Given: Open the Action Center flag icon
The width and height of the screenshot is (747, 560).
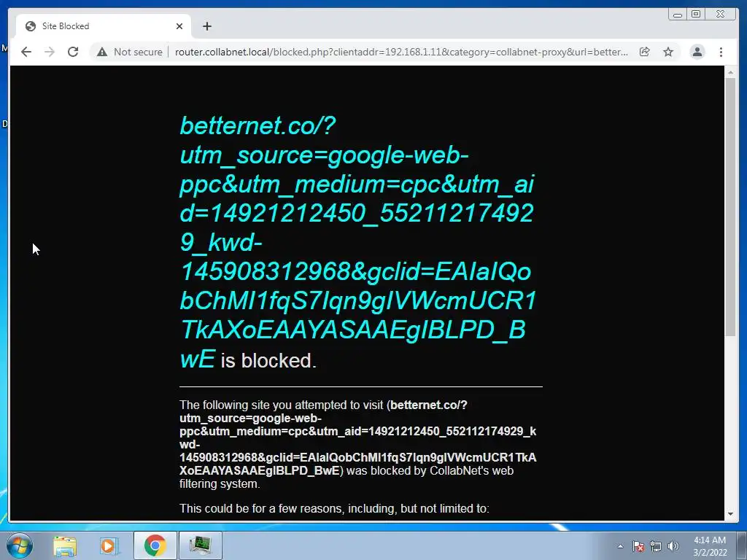Looking at the screenshot, I should click(x=638, y=546).
